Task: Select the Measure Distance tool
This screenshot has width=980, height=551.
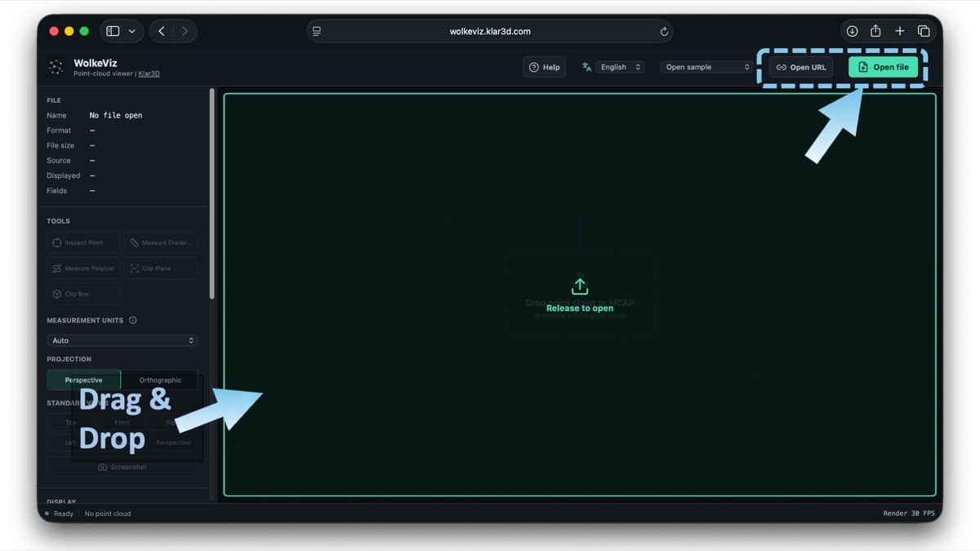Action: [161, 242]
